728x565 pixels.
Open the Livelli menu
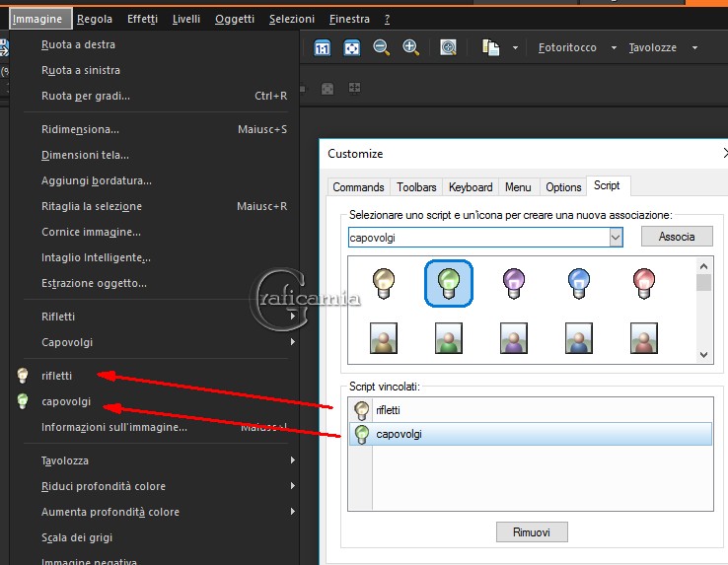click(186, 19)
